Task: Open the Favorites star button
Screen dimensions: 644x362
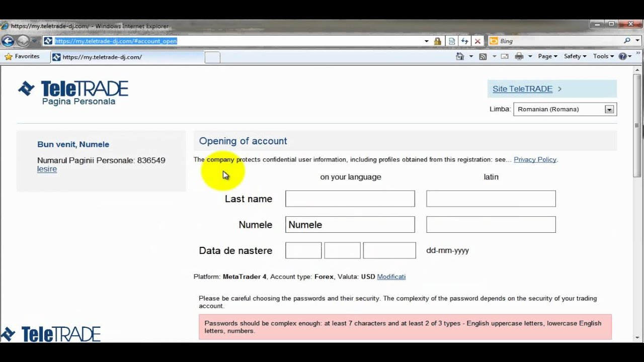Action: [x=22, y=56]
